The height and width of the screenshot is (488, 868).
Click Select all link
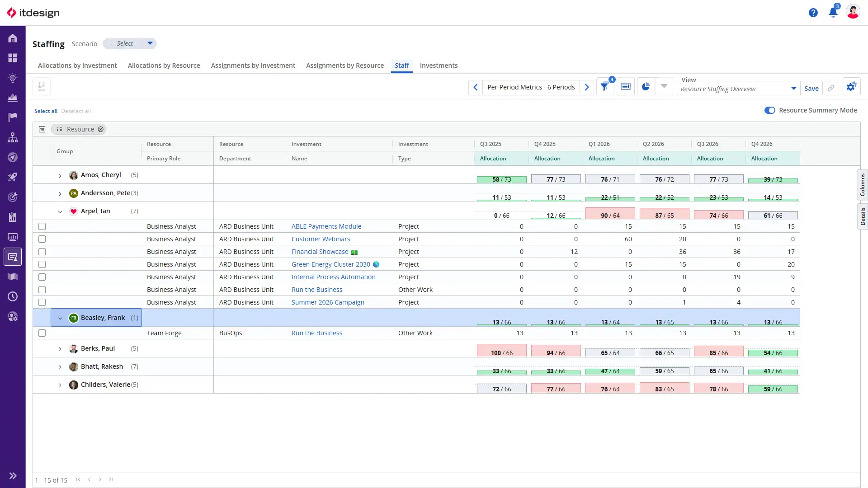pos(46,111)
